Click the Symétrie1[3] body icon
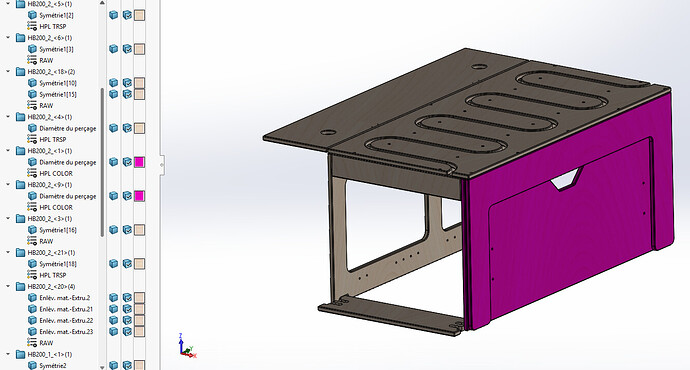 [x=32, y=49]
